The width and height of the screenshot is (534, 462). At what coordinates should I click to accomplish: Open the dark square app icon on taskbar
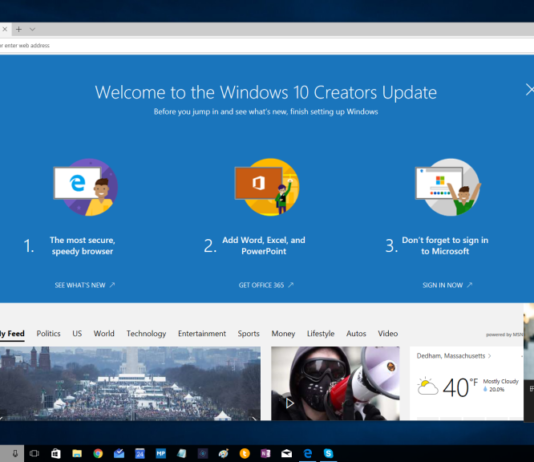203,453
